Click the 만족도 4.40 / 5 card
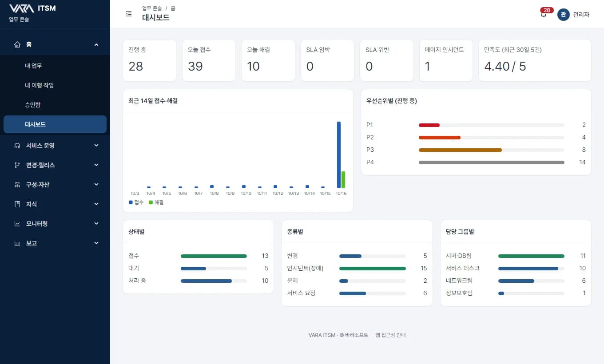Viewport: 604px width, 364px height. point(535,60)
